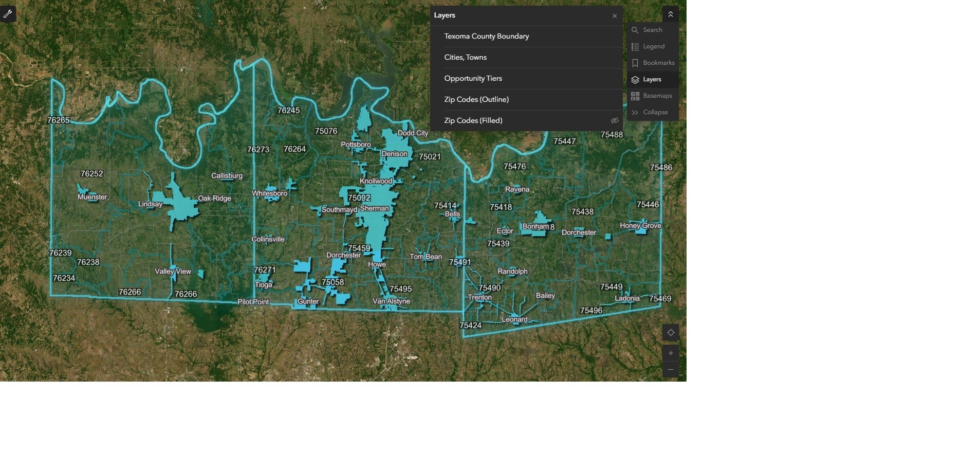This screenshot has height=468, width=980.
Task: Click the Bookmarks icon
Action: click(x=635, y=63)
